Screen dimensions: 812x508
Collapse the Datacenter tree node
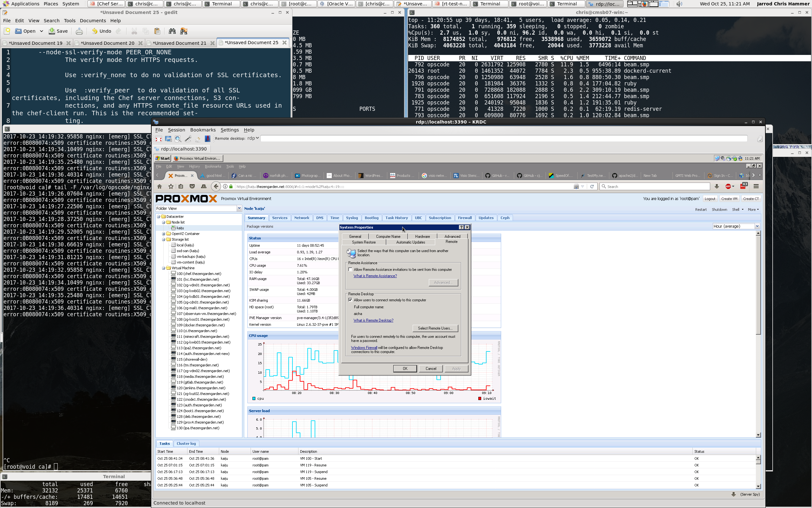point(159,217)
